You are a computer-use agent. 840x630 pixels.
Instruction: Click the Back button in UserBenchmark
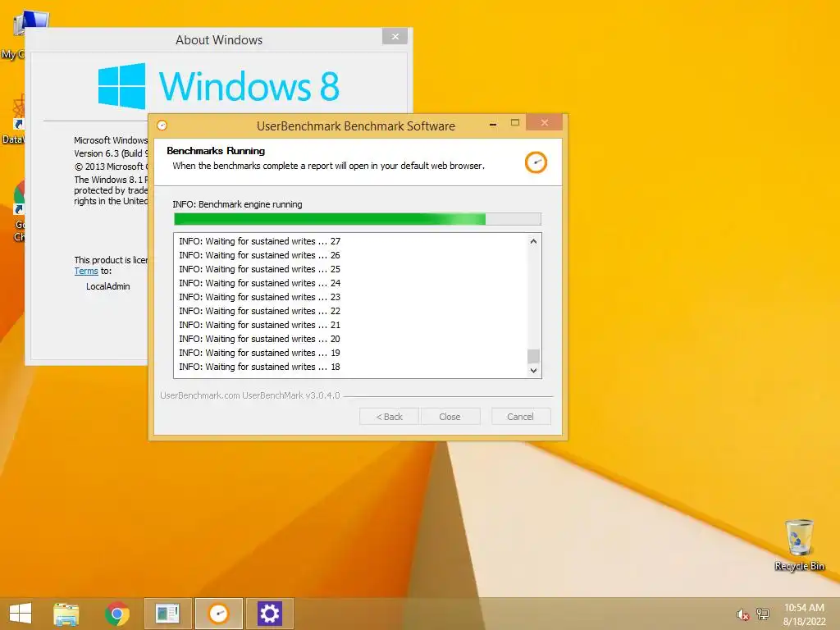click(x=389, y=417)
